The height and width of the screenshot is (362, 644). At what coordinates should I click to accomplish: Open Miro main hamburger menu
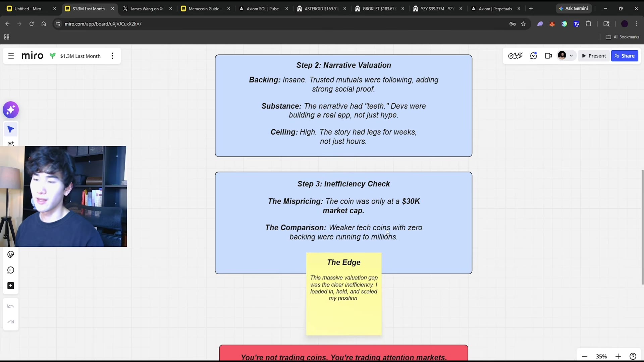(11, 56)
